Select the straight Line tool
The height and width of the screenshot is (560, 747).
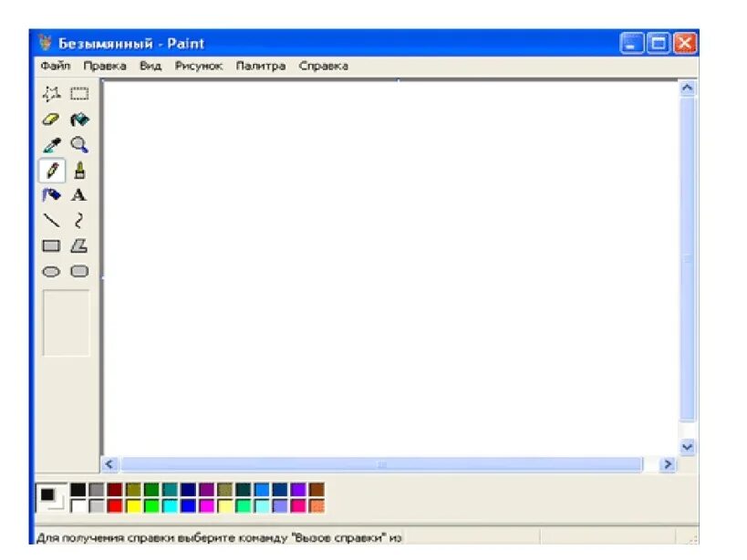(x=51, y=221)
